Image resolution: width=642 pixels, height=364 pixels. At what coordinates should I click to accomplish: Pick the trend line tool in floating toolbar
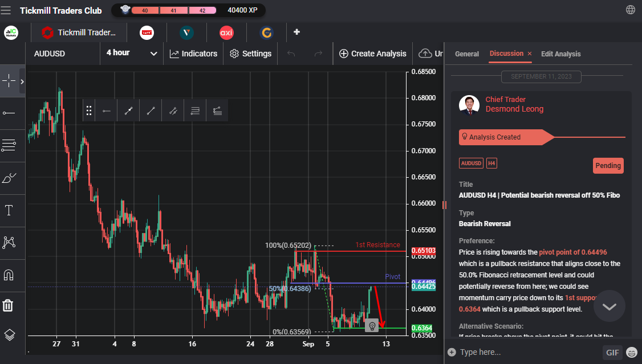tap(151, 111)
